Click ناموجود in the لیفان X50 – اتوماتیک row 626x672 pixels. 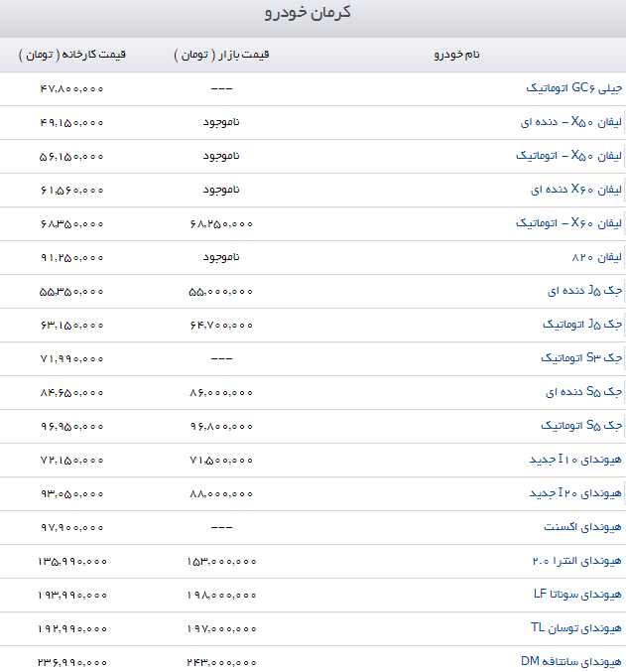[x=221, y=156]
